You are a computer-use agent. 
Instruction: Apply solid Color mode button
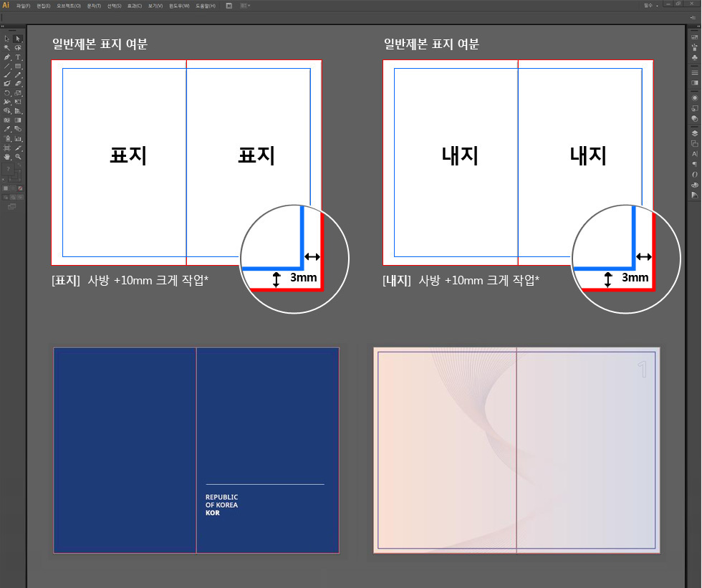(x=6, y=188)
